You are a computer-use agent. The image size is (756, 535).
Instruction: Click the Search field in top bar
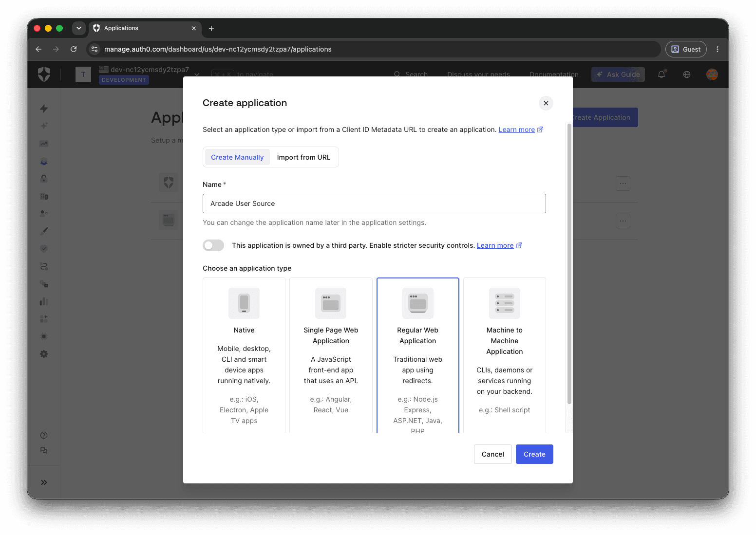click(411, 74)
